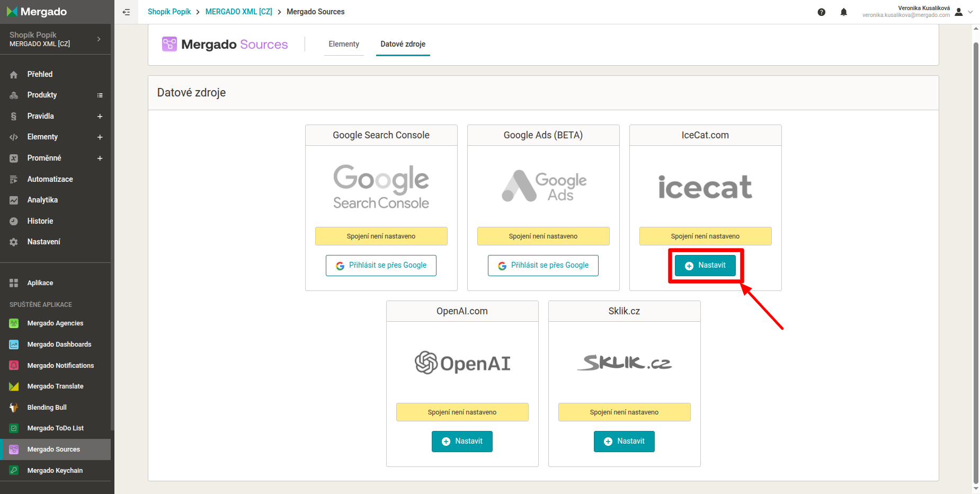Click the Google Search Console logo

coord(381,187)
